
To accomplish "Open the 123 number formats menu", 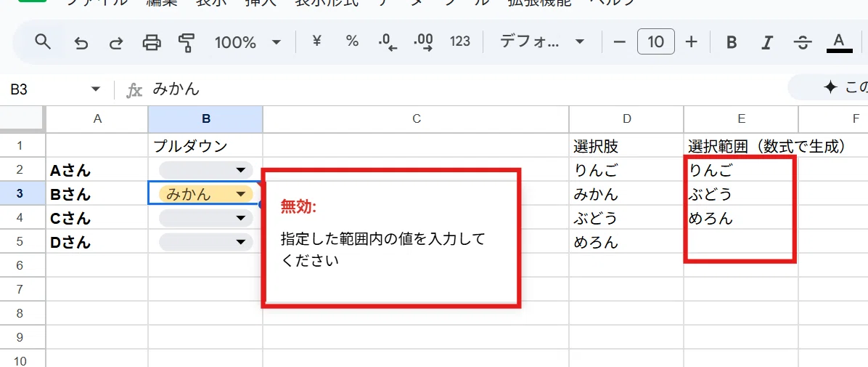I will click(460, 41).
